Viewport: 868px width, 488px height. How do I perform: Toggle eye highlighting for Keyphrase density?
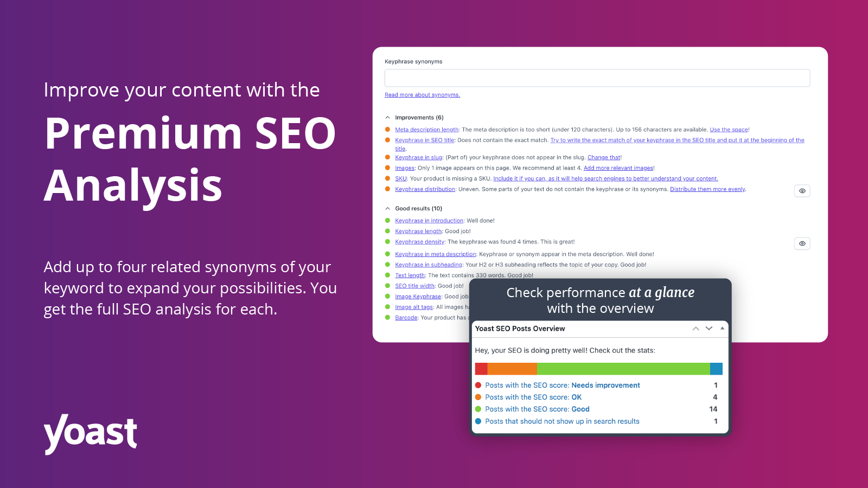pos(802,243)
